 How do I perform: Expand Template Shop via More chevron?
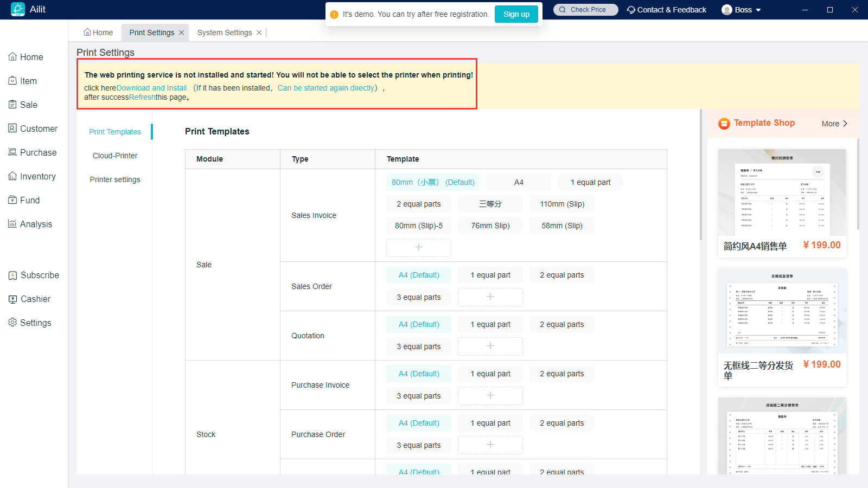845,124
